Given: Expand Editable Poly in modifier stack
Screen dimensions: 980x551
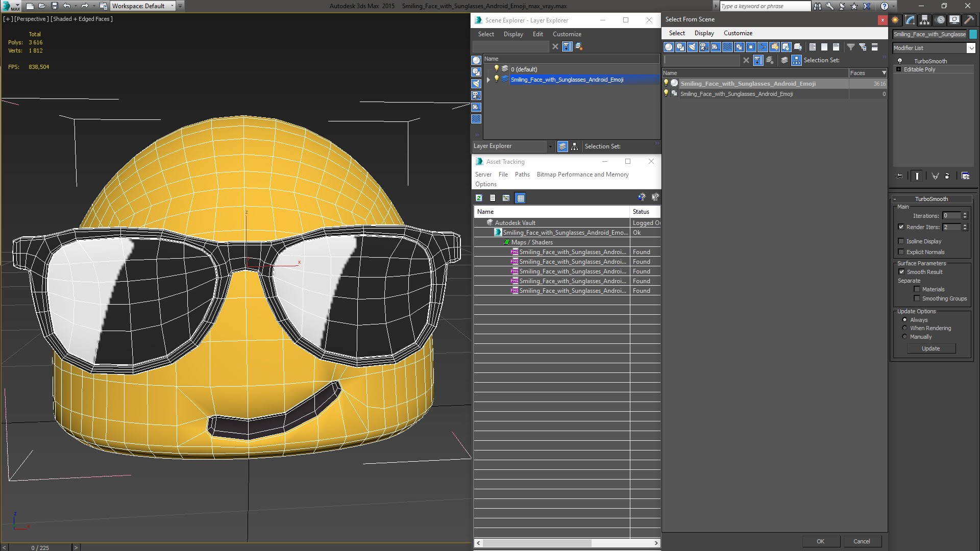Looking at the screenshot, I should point(898,69).
